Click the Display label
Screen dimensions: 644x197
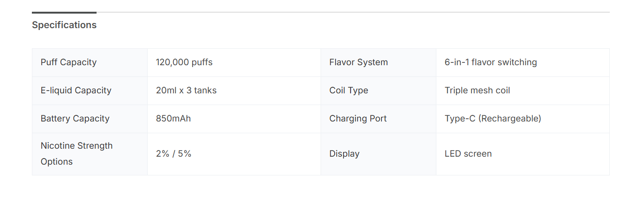[x=344, y=154]
